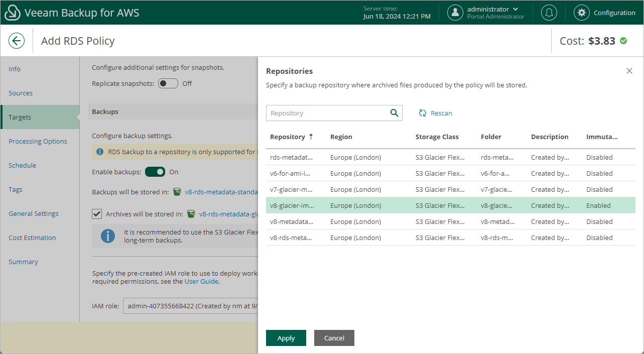Open the User Guide link
The image size is (644, 354).
point(201,281)
